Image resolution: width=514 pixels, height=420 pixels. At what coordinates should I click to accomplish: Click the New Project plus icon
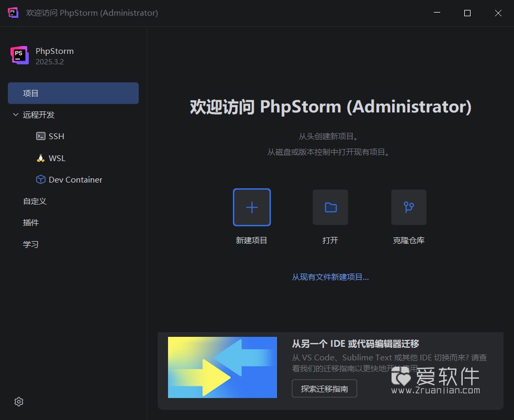pyautogui.click(x=252, y=207)
